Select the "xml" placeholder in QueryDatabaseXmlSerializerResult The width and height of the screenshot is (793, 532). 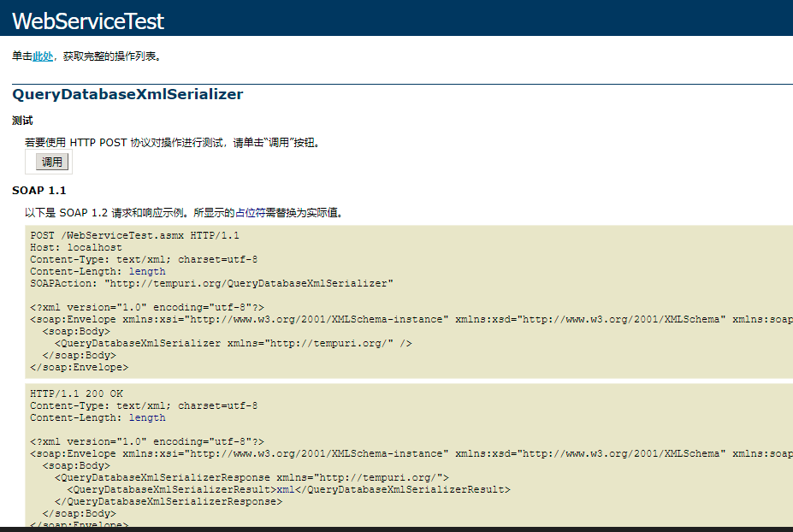click(x=282, y=489)
